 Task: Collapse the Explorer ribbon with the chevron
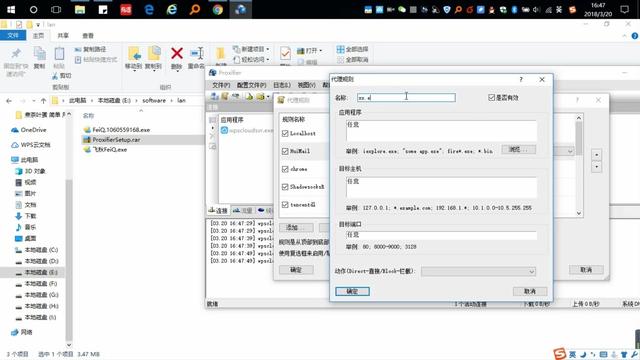(x=624, y=36)
